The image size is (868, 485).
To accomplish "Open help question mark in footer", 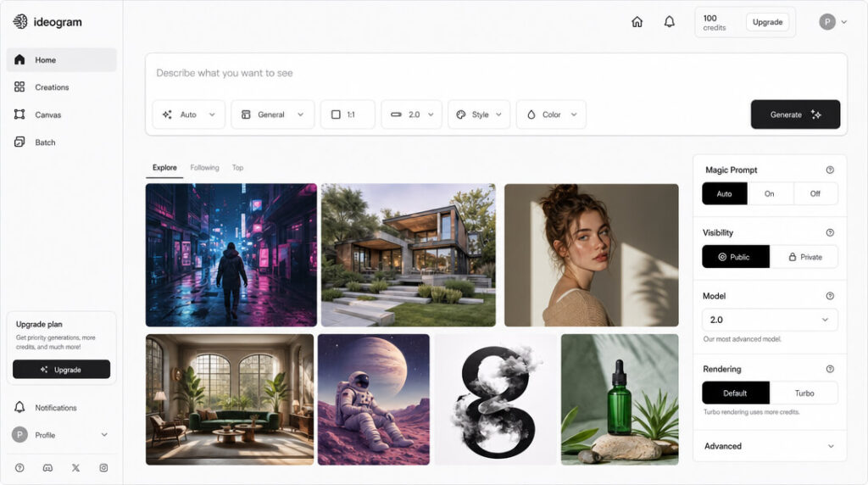I will pyautogui.click(x=20, y=468).
